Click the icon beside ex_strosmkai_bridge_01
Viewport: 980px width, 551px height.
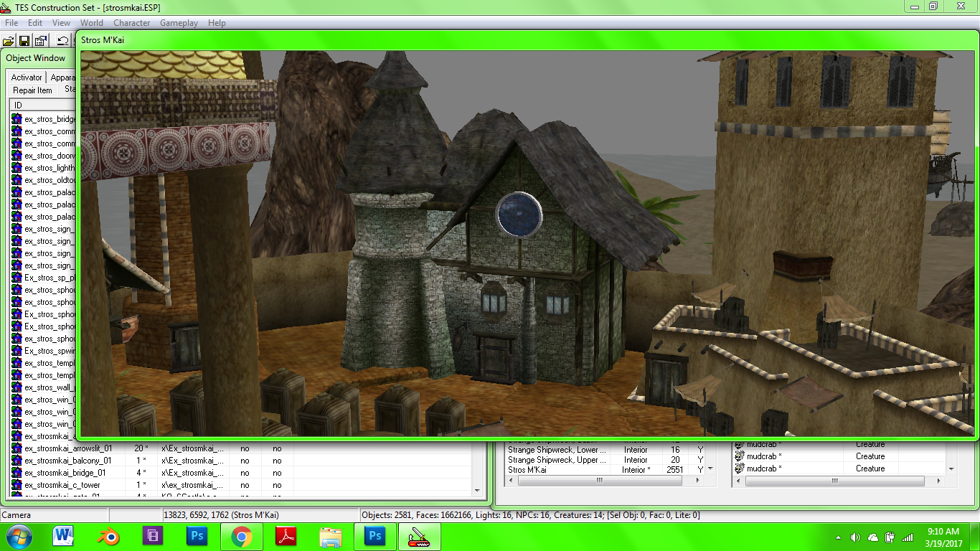[x=17, y=473]
